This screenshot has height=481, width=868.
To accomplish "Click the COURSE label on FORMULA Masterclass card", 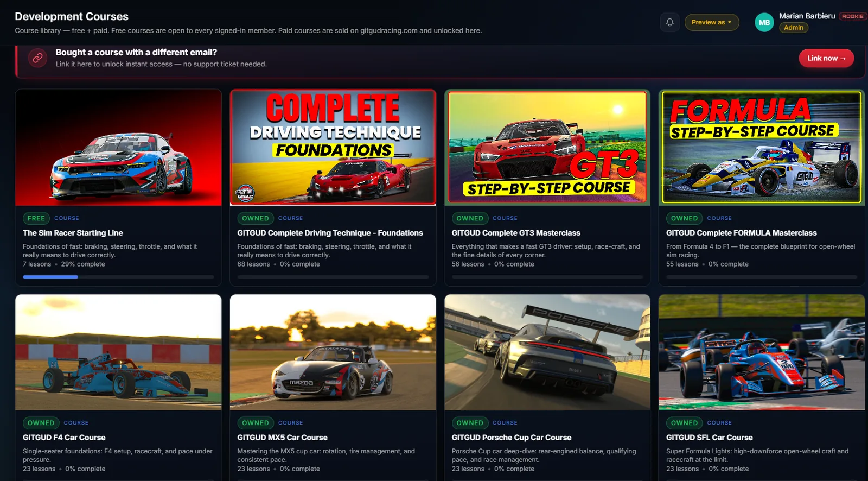I will [x=719, y=218].
